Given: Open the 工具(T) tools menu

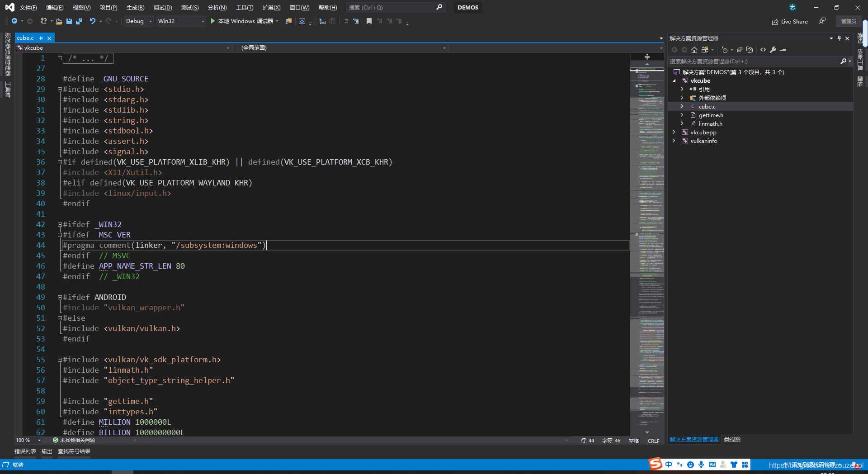Looking at the screenshot, I should 245,8.
